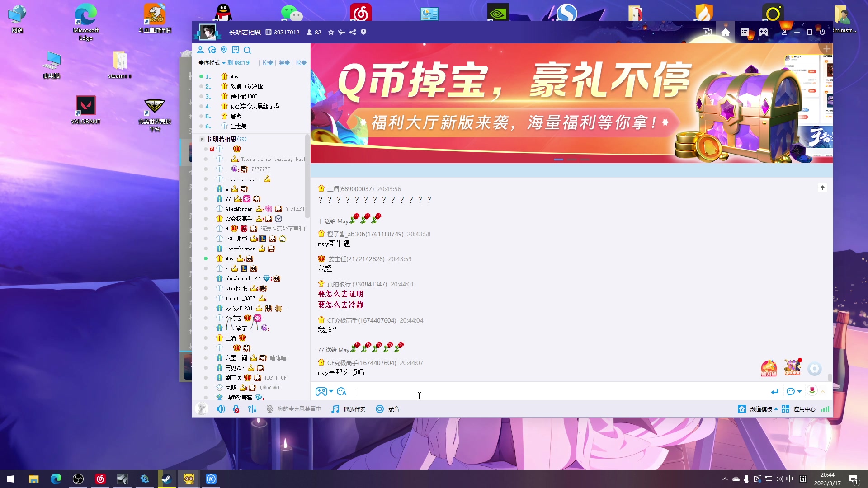Open the game controller icon in header
The width and height of the screenshot is (868, 488).
click(x=764, y=32)
